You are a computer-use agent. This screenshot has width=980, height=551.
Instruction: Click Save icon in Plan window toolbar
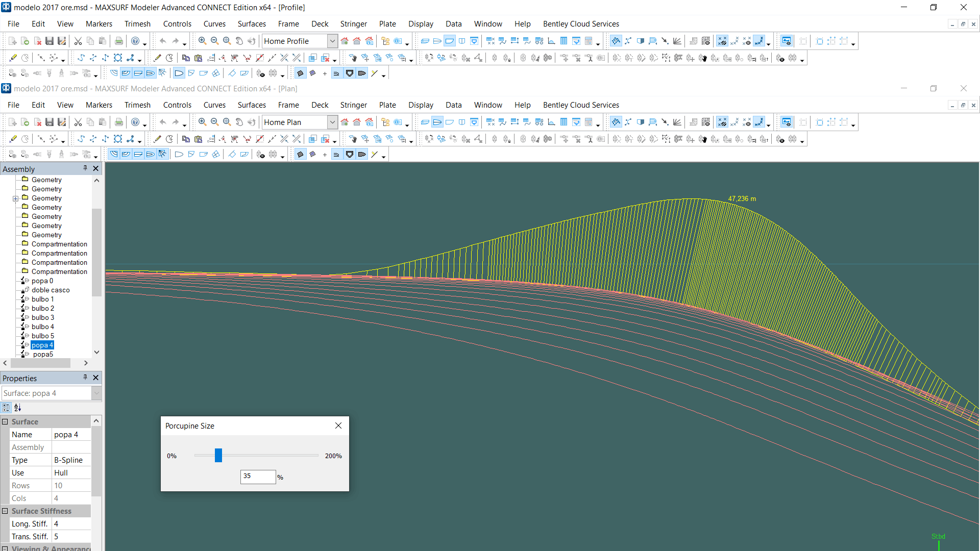(50, 122)
